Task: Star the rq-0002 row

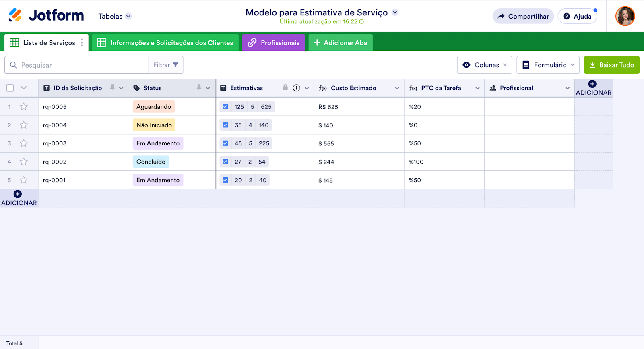Action: pyautogui.click(x=24, y=162)
